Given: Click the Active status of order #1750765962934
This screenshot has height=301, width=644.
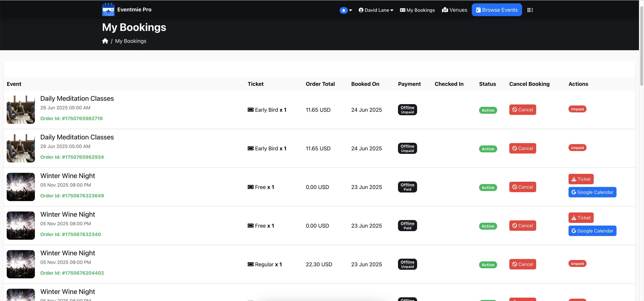Looking at the screenshot, I should pos(488,149).
